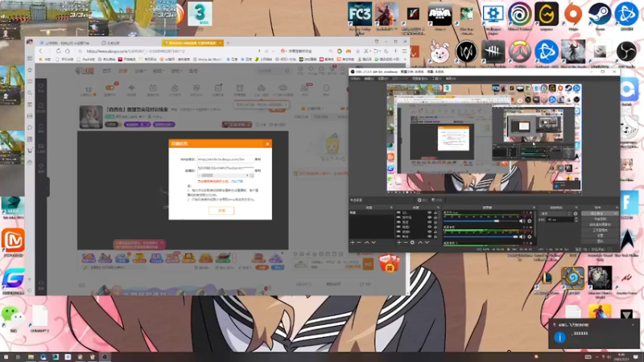Mute the second OBS mixer channel
Screen dimensions: 644x362
pyautogui.click(x=522, y=237)
